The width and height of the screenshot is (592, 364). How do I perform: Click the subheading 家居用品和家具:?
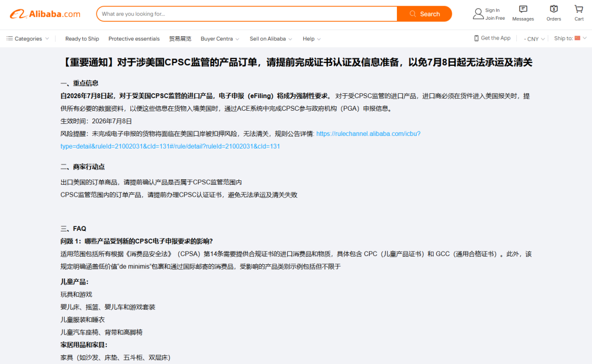click(x=84, y=345)
